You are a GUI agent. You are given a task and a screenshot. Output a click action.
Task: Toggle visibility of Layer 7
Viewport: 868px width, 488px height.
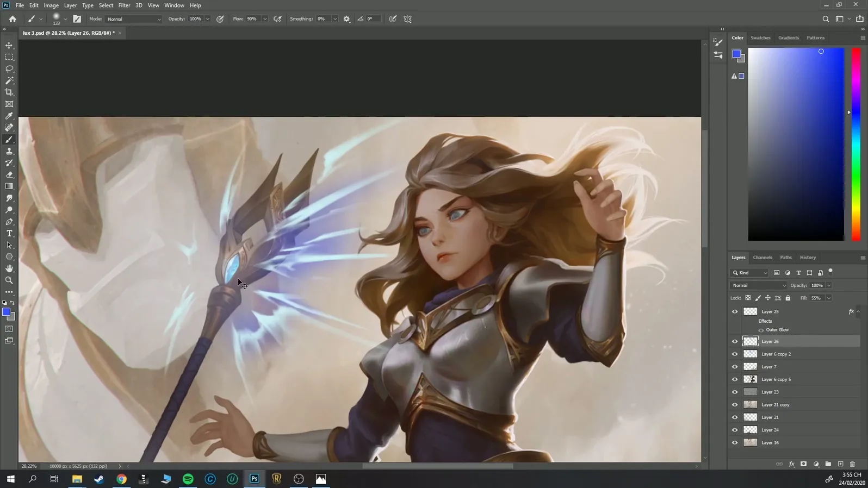click(735, 367)
